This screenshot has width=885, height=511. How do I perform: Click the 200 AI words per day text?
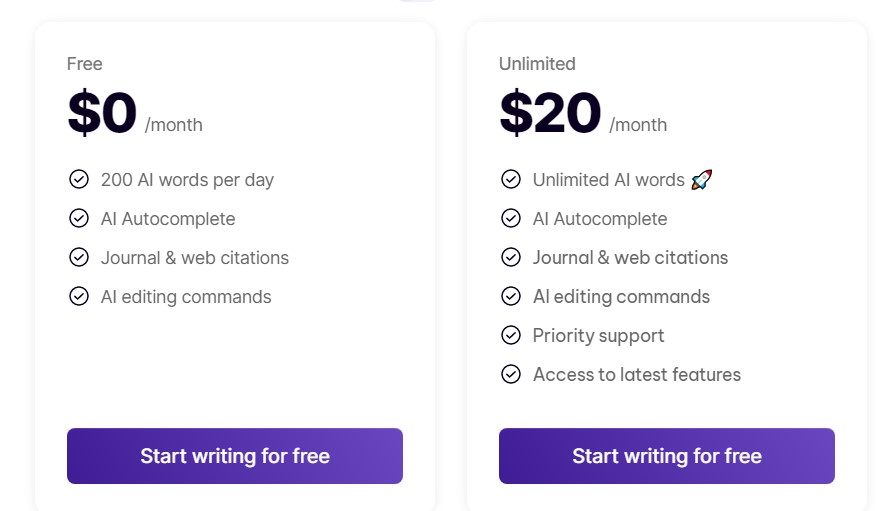187,180
